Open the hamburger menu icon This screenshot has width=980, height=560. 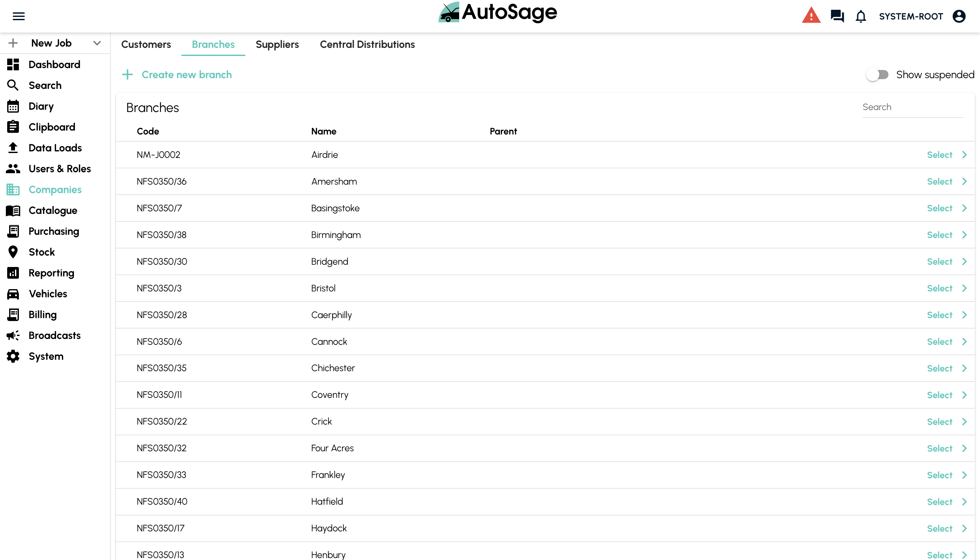pos(19,16)
